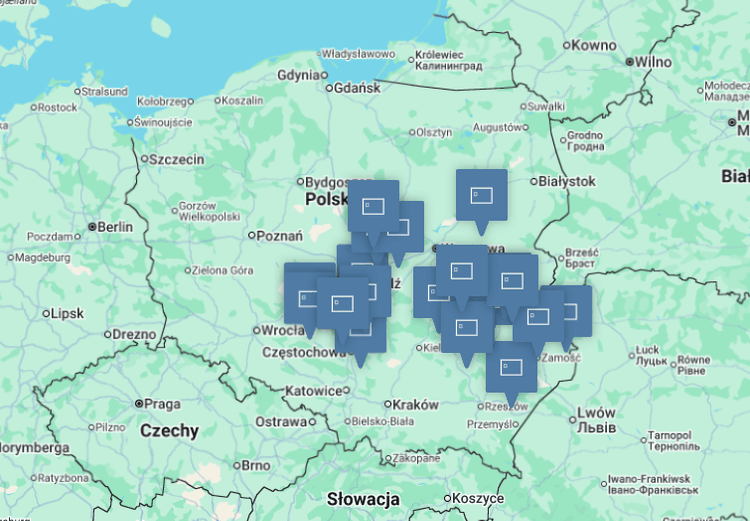
Task: Click the Lwów city label
Action: [596, 412]
